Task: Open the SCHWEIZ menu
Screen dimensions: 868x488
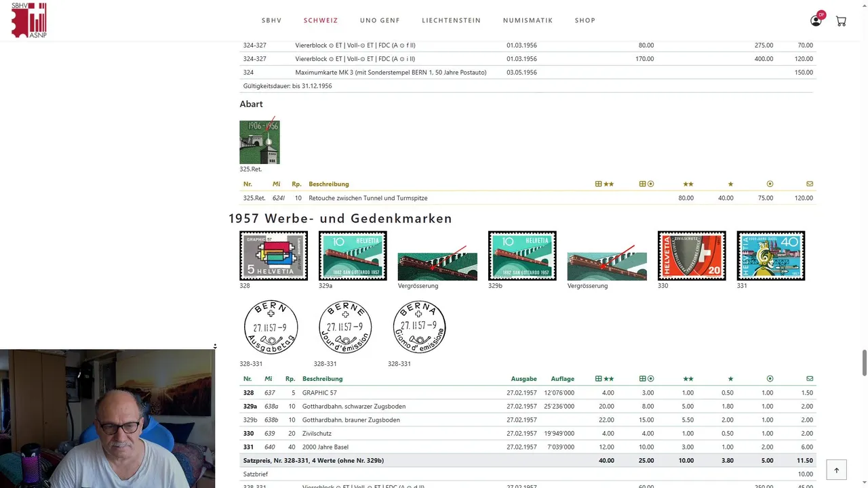Action: tap(321, 20)
